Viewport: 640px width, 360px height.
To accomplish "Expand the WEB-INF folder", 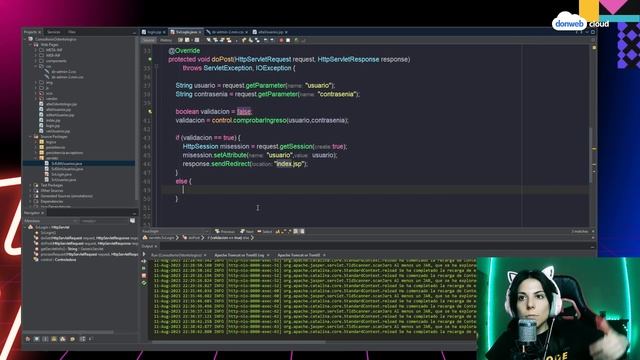I will 36,56.
